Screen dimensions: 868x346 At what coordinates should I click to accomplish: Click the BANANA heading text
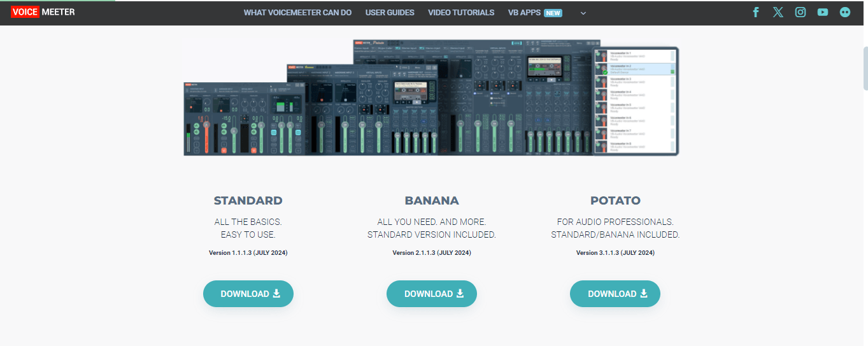(432, 201)
